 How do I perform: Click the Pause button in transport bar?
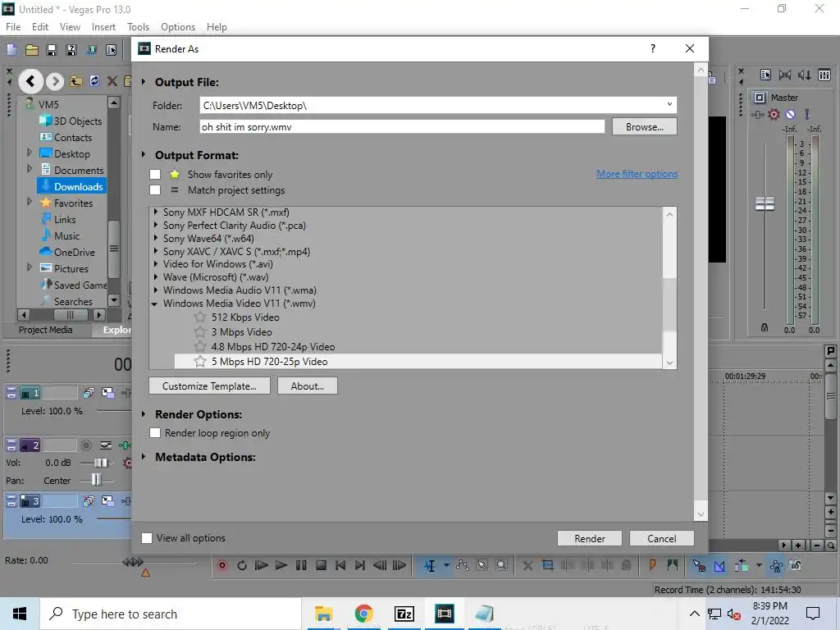coord(301,565)
